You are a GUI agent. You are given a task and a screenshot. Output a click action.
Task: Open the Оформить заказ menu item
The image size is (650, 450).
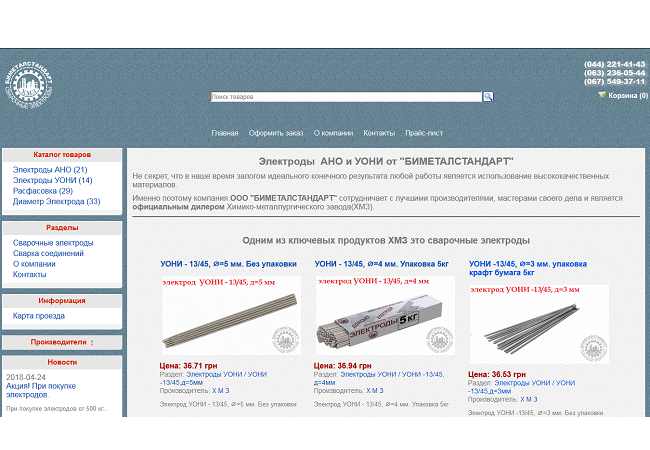[x=276, y=133]
